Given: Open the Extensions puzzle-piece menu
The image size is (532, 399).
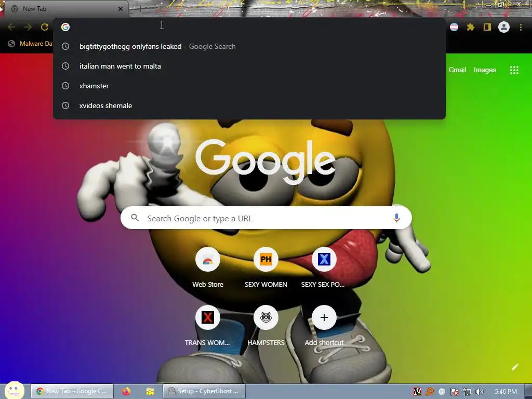Looking at the screenshot, I should click(x=470, y=27).
